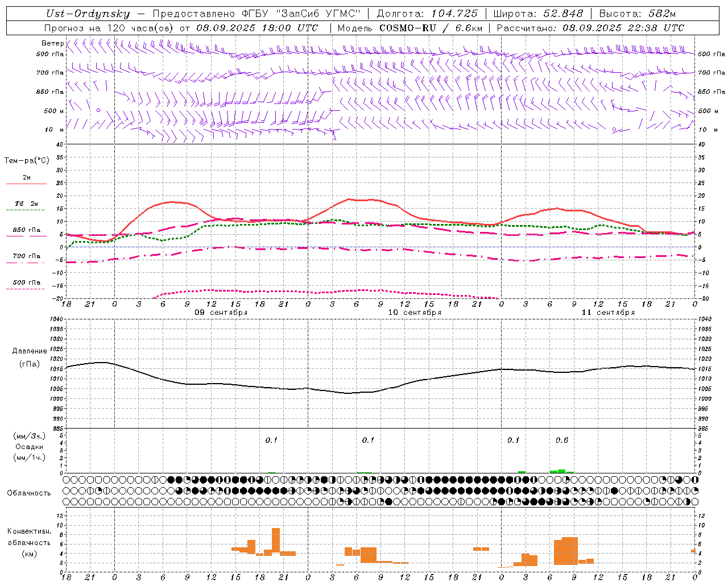Click the "Ветер" wind panel label
728x582 pixels.
(53, 43)
